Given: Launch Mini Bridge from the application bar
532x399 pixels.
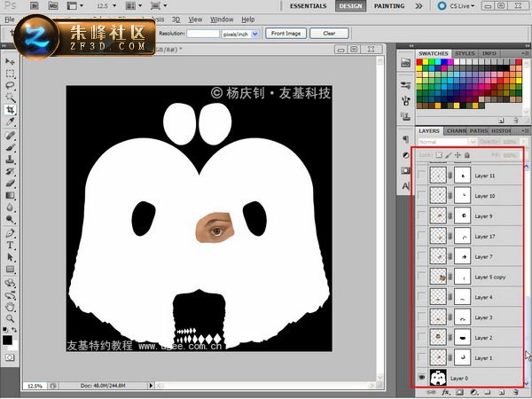Looking at the screenshot, I should pyautogui.click(x=53, y=5).
